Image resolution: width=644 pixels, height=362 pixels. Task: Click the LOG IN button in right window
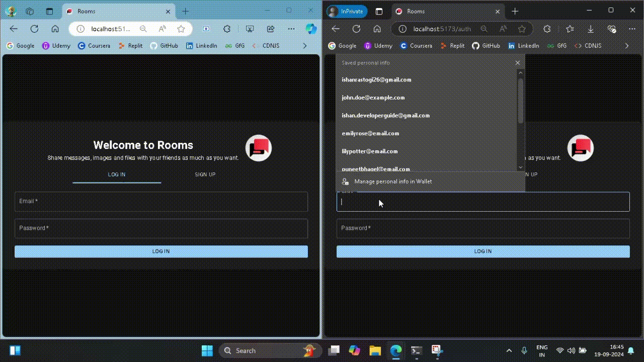(483, 251)
